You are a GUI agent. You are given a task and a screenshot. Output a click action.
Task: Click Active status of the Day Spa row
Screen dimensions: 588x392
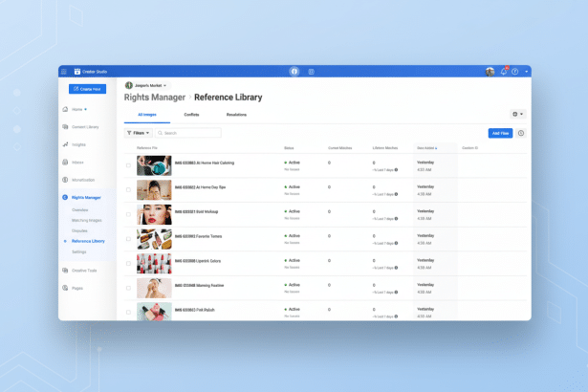(x=293, y=186)
